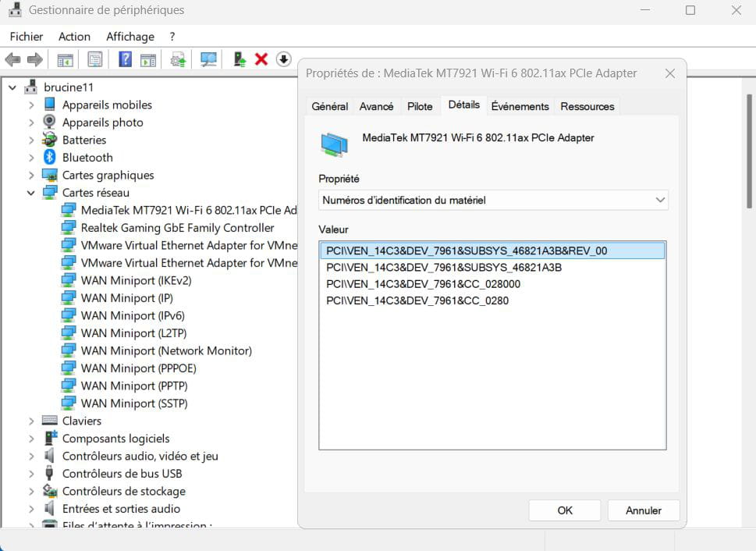
Task: Click the Batteries category icon
Action: tap(49, 140)
